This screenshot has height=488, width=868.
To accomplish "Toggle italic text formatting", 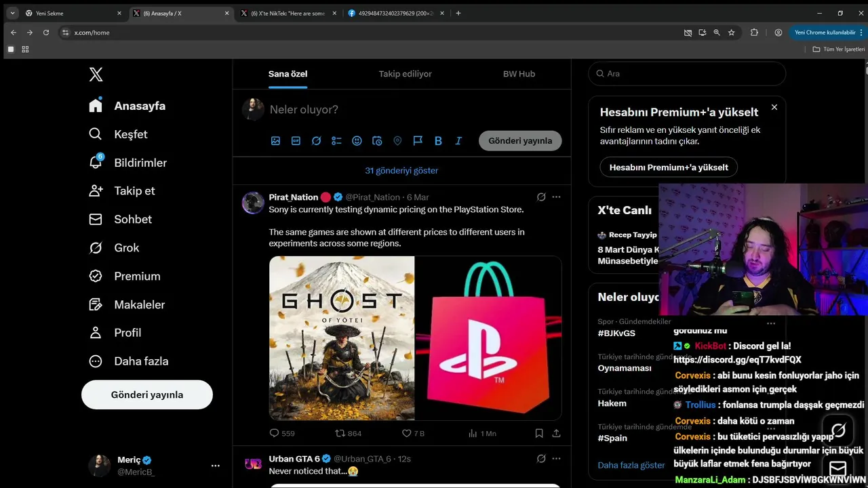I will 458,141.
